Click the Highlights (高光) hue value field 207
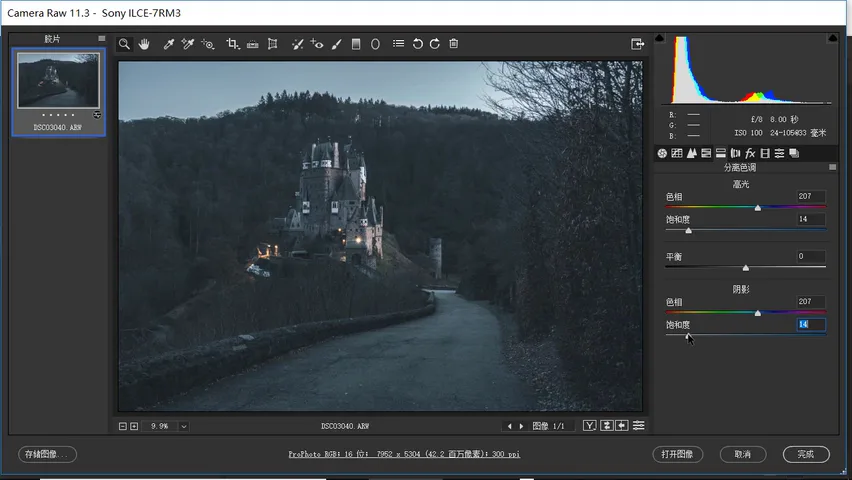The image size is (852, 480). 811,196
